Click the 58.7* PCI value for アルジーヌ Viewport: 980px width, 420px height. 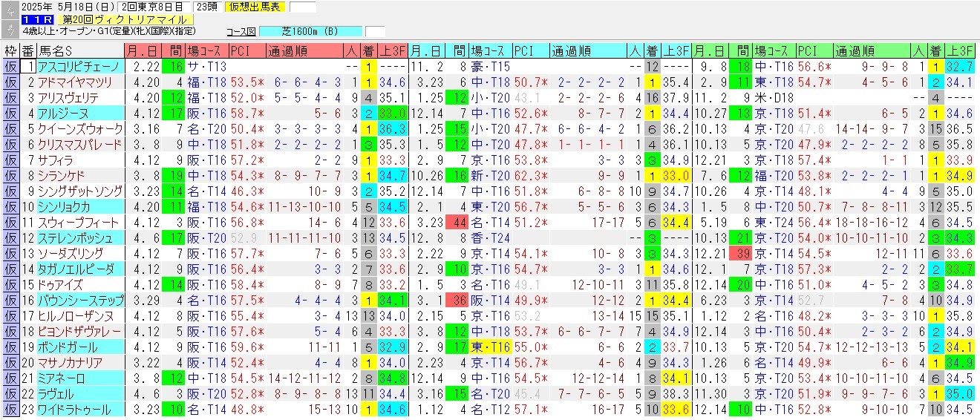[247, 113]
